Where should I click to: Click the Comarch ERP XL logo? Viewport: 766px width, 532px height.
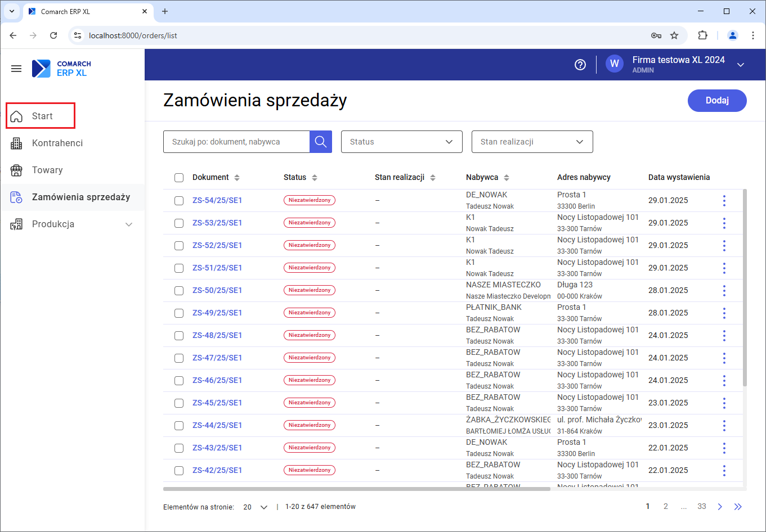click(61, 69)
